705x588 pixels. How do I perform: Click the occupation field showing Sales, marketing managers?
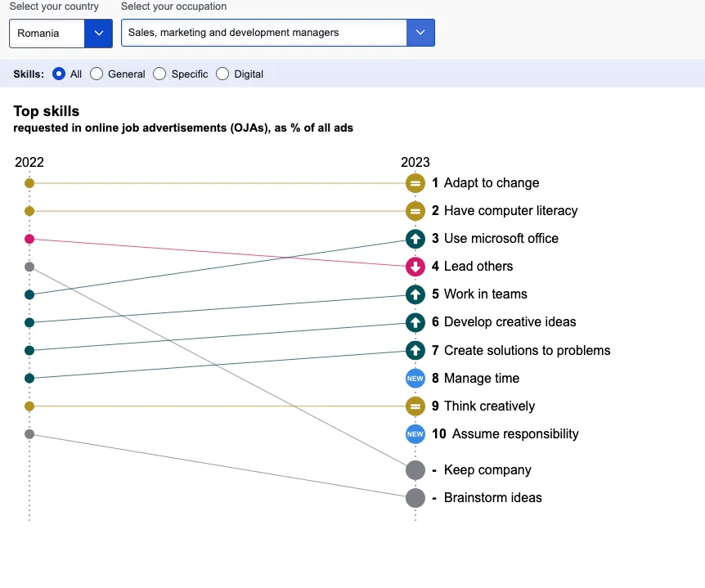click(263, 34)
